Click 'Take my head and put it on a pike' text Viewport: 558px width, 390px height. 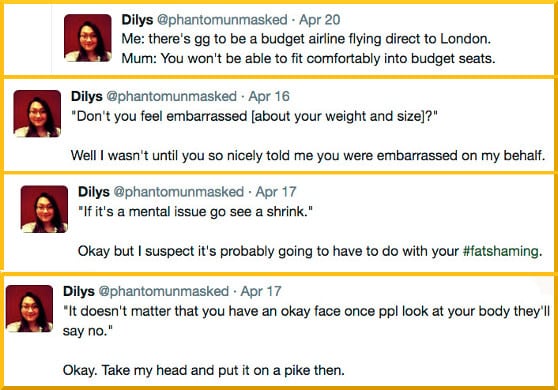[204, 370]
